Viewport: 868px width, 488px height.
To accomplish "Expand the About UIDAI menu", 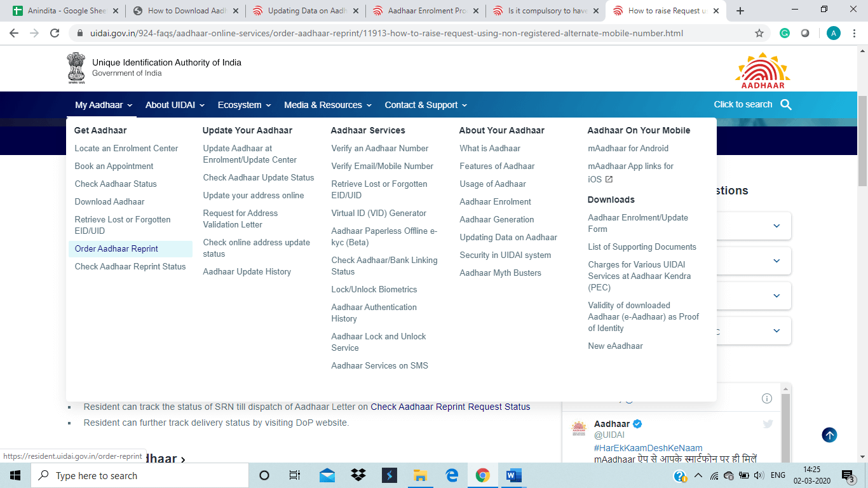I will pyautogui.click(x=175, y=105).
